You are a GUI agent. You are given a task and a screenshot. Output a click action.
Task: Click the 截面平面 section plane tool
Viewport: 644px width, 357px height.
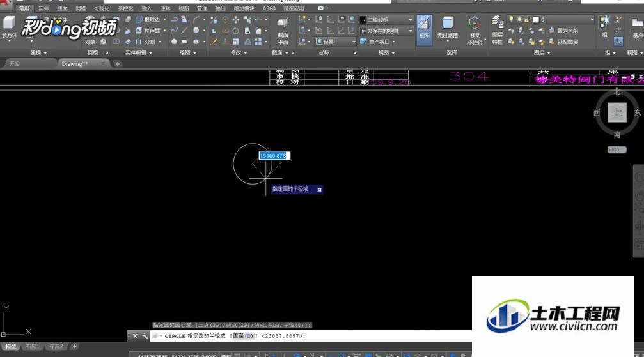pos(283,31)
